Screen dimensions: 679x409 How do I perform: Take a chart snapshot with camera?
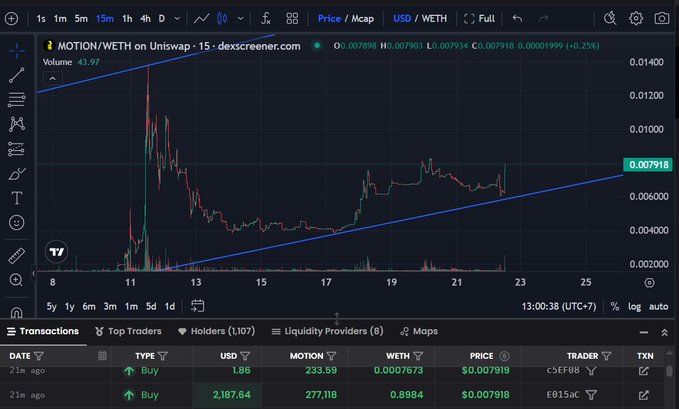(x=662, y=19)
